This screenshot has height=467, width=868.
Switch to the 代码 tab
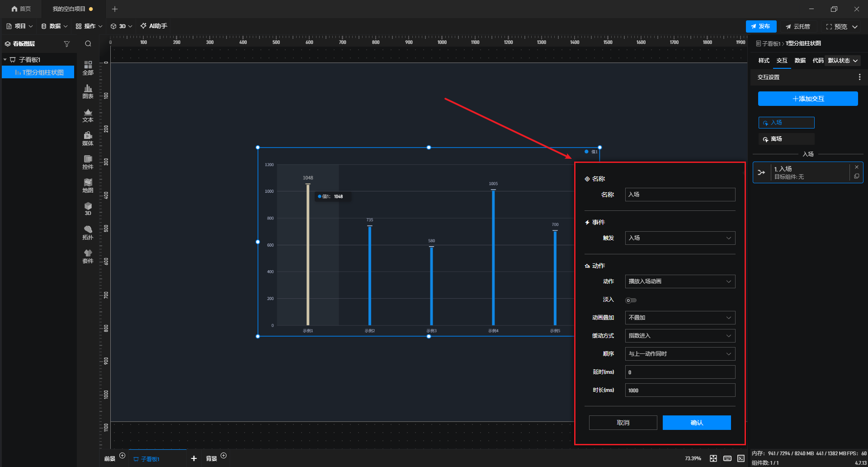818,61
